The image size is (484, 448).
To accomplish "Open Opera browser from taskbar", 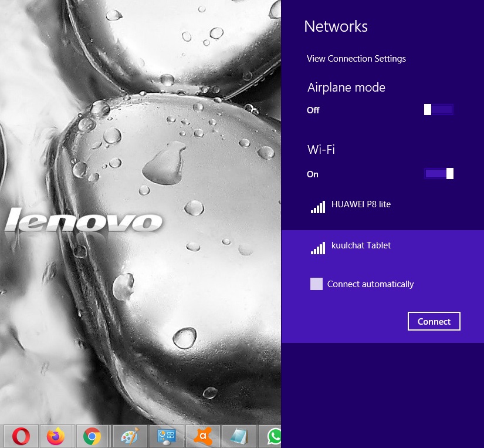I will [x=21, y=436].
